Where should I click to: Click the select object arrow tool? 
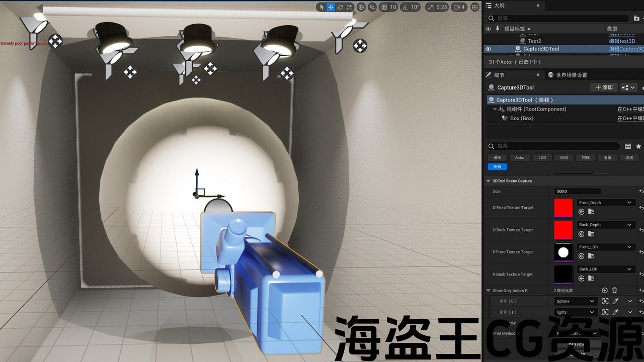[x=322, y=7]
